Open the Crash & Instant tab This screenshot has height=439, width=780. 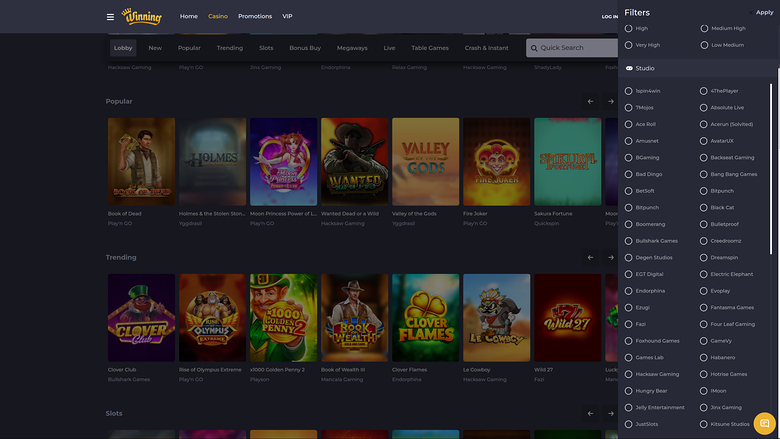(487, 48)
